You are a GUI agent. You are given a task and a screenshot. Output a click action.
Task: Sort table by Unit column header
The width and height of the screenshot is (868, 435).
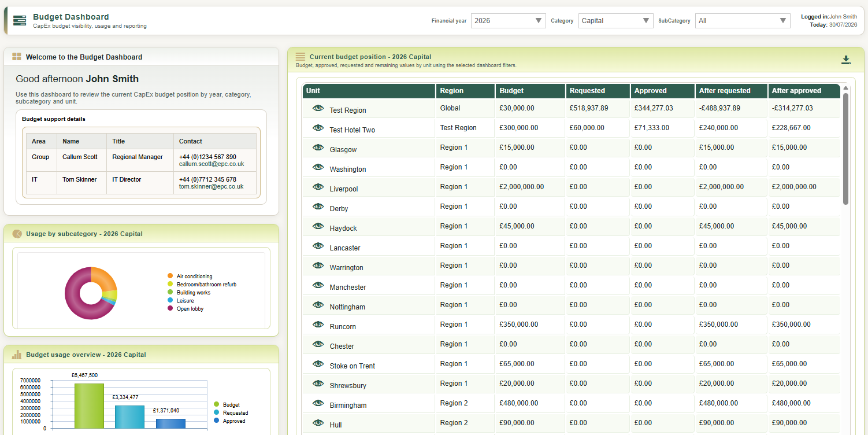point(369,91)
